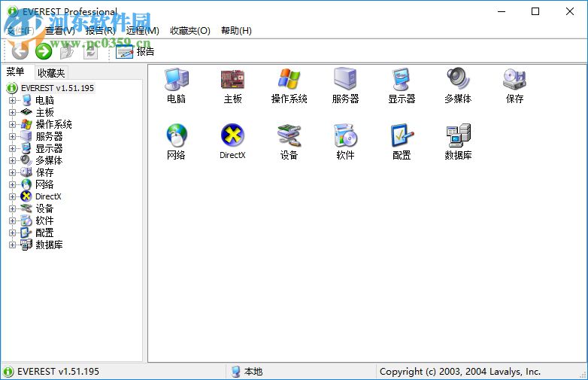Select 操作系统 label in sidebar tree
Viewport: 588px width, 380px height.
pyautogui.click(x=53, y=124)
